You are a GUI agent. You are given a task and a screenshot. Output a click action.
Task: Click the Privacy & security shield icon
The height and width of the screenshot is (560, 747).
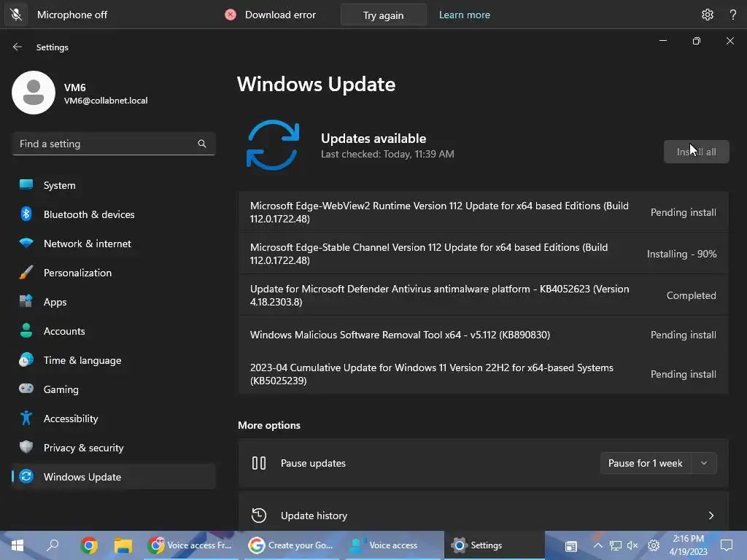pos(26,447)
